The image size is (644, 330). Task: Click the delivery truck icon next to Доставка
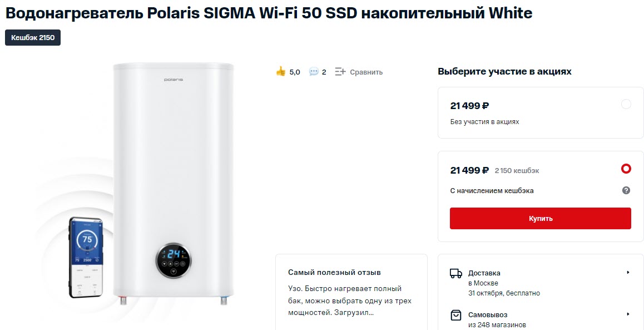point(456,272)
